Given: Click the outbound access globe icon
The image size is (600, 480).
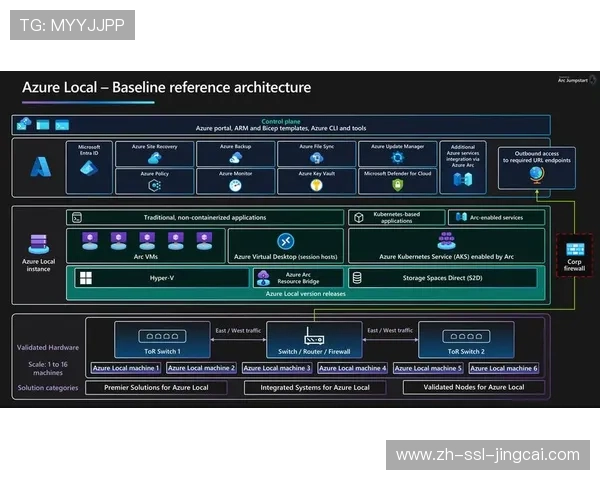Looking at the screenshot, I should [x=537, y=174].
